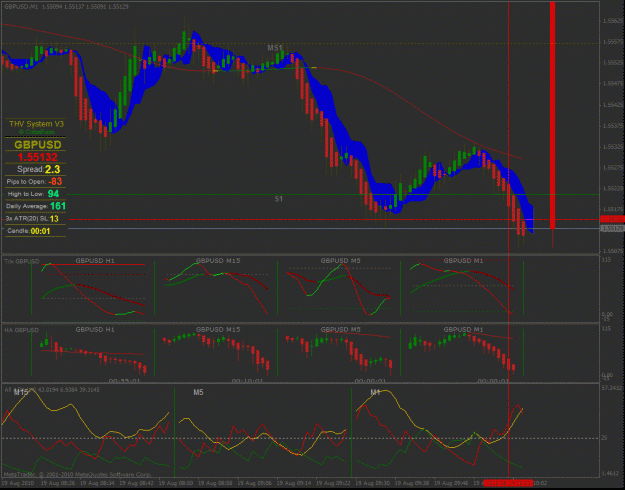Select GBPUSD M15 title in Trix panel

(218, 261)
